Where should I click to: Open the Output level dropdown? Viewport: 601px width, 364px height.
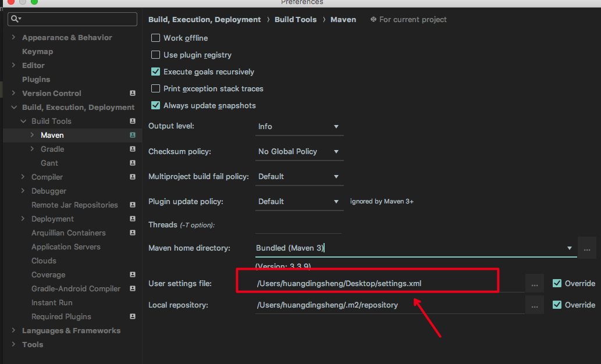coord(299,126)
